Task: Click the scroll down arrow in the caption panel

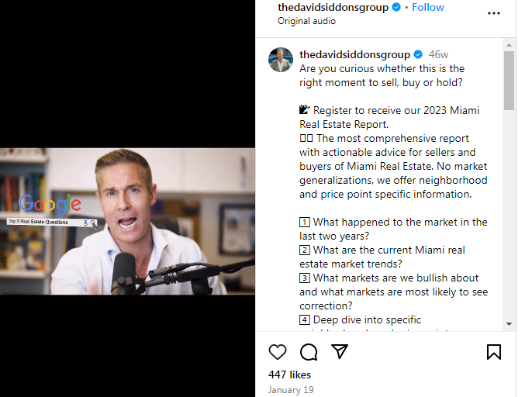Action: (509, 324)
